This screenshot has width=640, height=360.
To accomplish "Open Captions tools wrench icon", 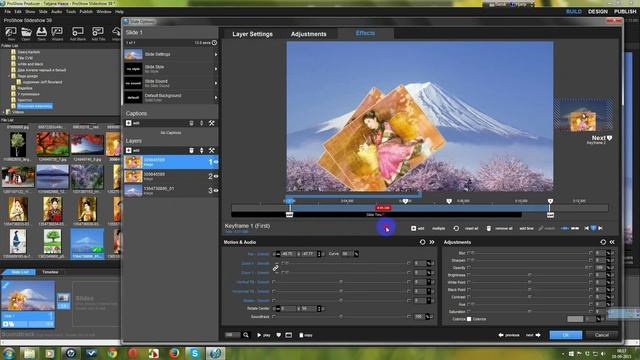I will [x=211, y=123].
